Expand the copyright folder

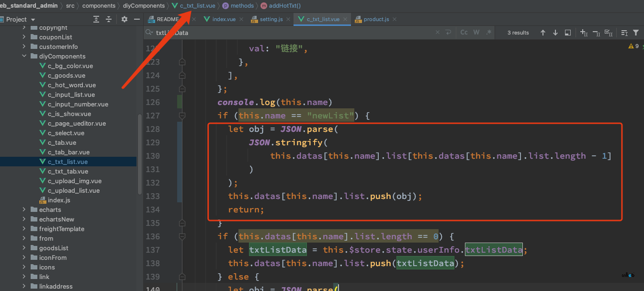(24, 28)
